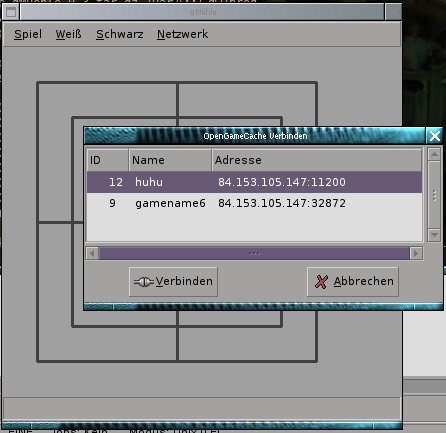The height and width of the screenshot is (433, 446).
Task: Close the OpenGameCache Verbinden dialog
Action: 435,136
